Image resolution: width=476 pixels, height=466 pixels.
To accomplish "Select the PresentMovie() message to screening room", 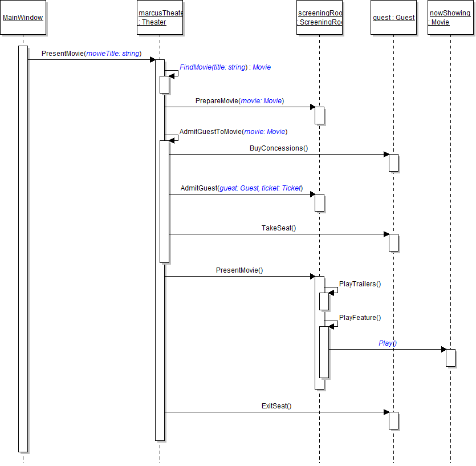I will [239, 270].
